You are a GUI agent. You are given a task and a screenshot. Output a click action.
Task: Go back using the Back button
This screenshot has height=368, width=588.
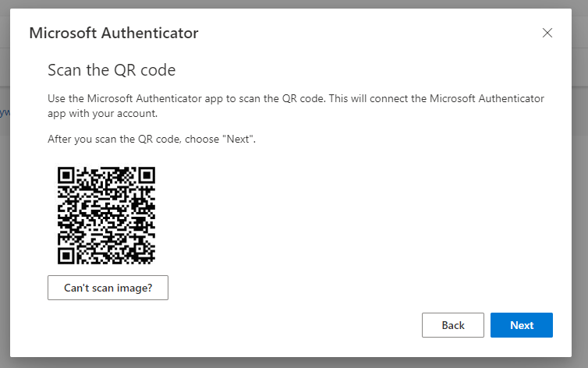pos(452,325)
